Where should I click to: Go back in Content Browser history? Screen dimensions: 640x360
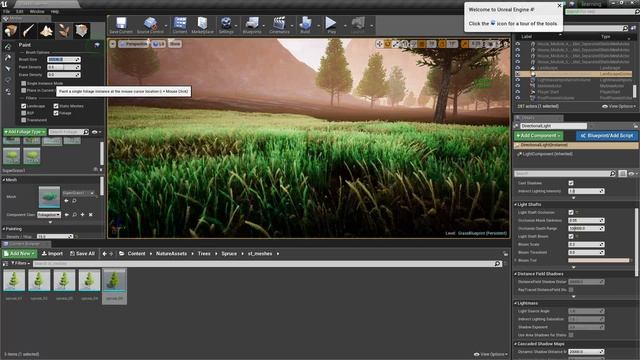104,254
